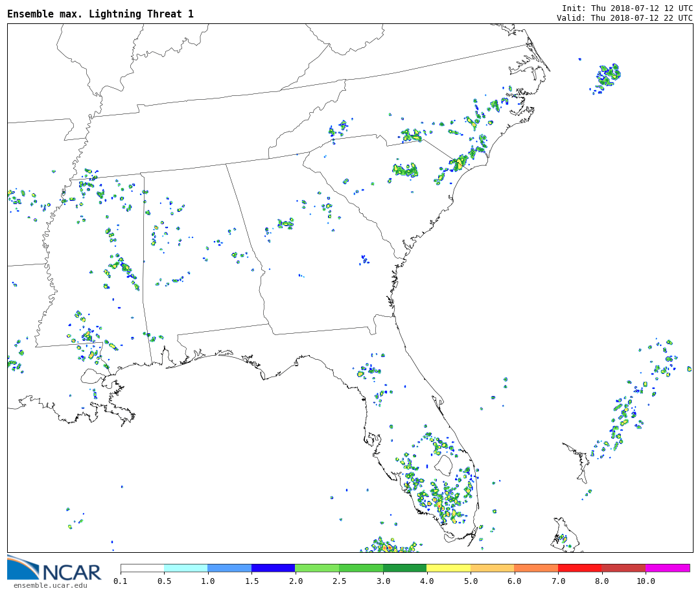This screenshot has height=593, width=700.
Task: Click the orange 6.0–7.0 legend segment
Action: 535,568
